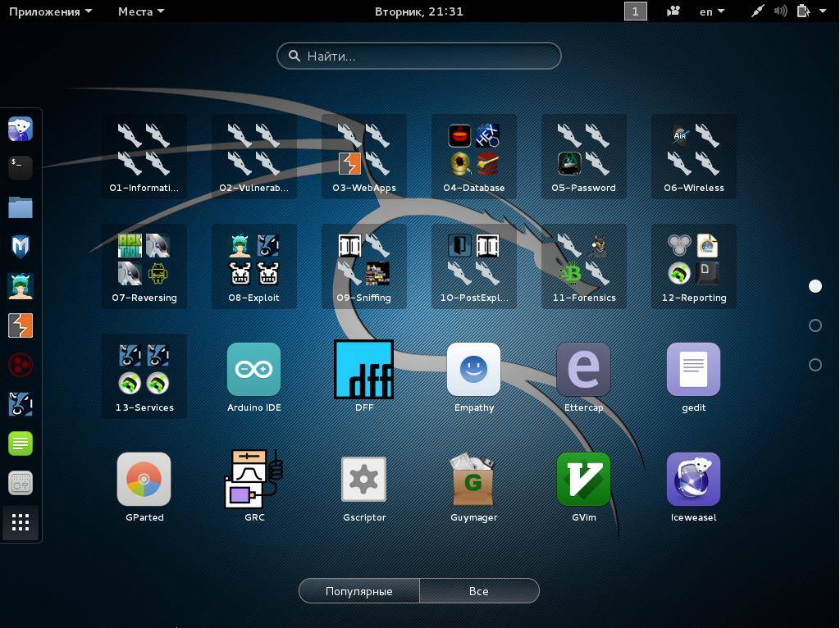Open Iceweasel browser in the dock
This screenshot has height=628, width=840.
click(x=21, y=129)
